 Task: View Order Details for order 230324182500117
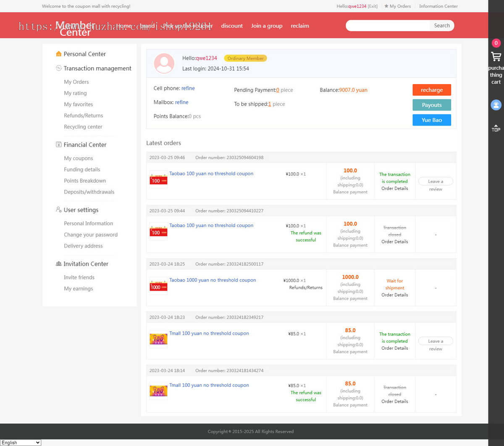(x=395, y=295)
